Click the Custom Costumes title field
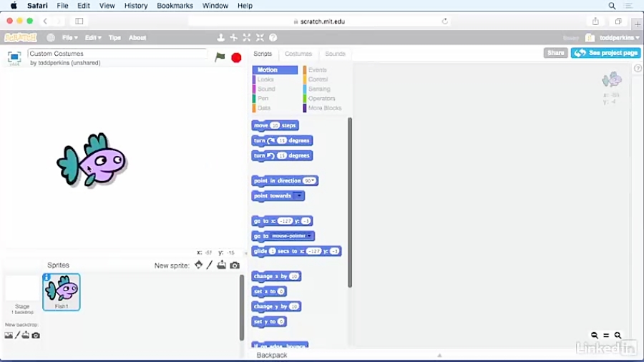 [117, 54]
